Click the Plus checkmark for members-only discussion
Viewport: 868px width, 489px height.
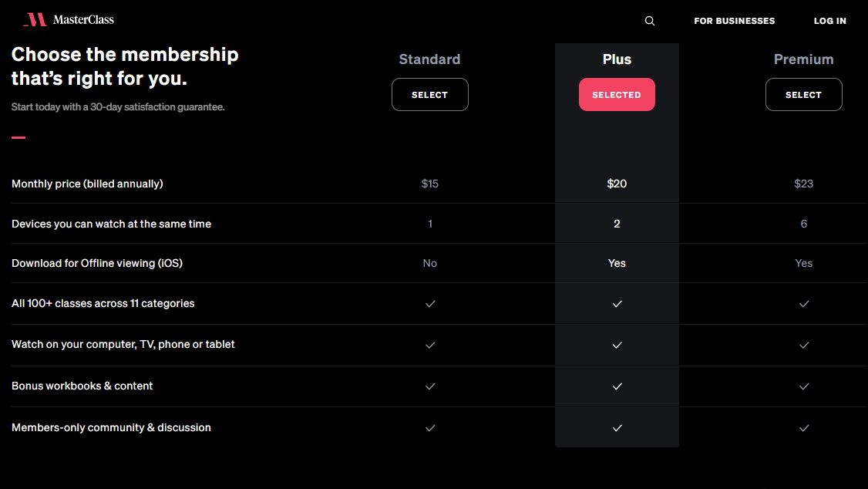click(617, 428)
